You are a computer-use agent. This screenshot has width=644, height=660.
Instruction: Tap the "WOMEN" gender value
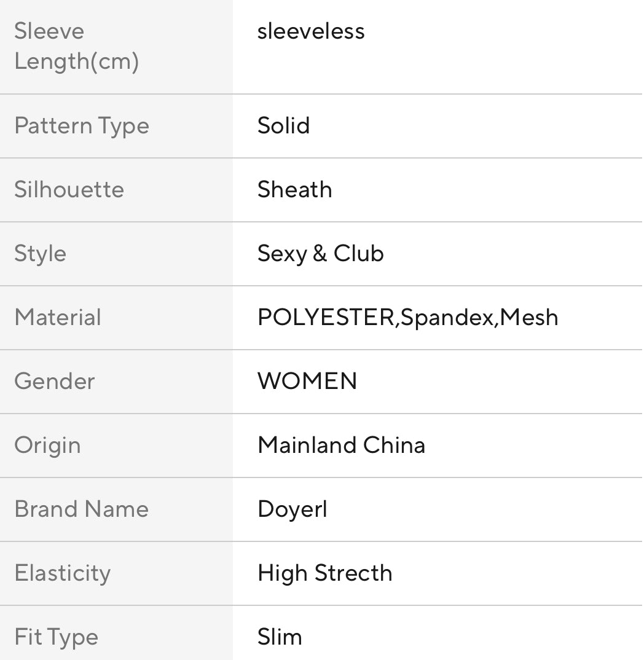click(307, 382)
